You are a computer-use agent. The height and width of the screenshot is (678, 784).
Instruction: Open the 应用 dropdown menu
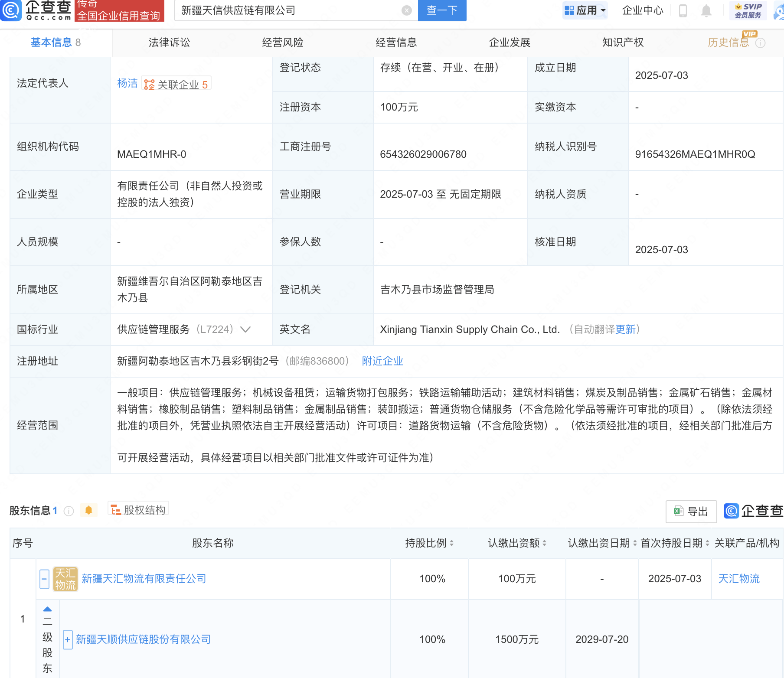pos(585,10)
